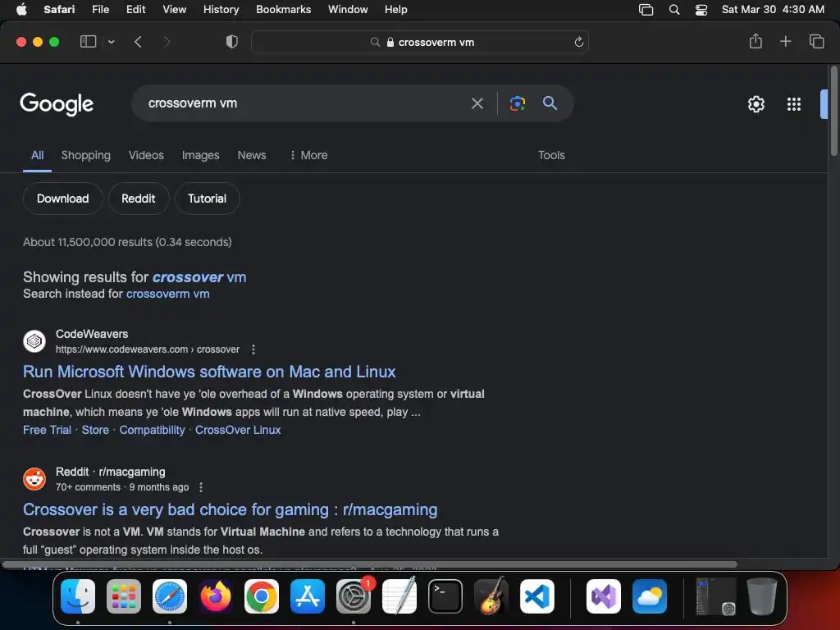This screenshot has height=630, width=840.
Task: Click the vertical page scrollbar
Action: coord(833,111)
